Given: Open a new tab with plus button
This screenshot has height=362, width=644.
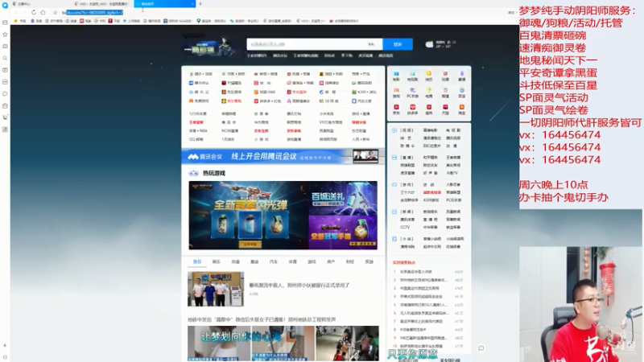Looking at the screenshot, I should click(x=200, y=4).
